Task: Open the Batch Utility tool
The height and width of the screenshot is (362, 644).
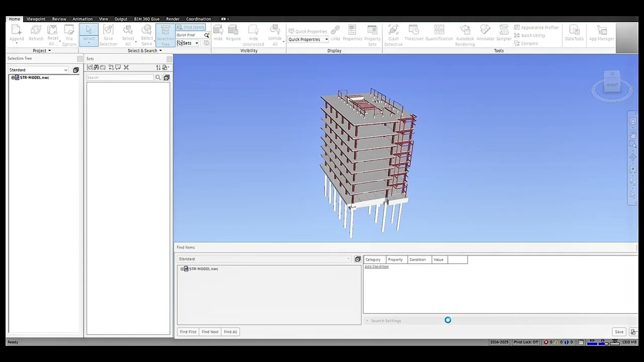Action: tap(529, 36)
